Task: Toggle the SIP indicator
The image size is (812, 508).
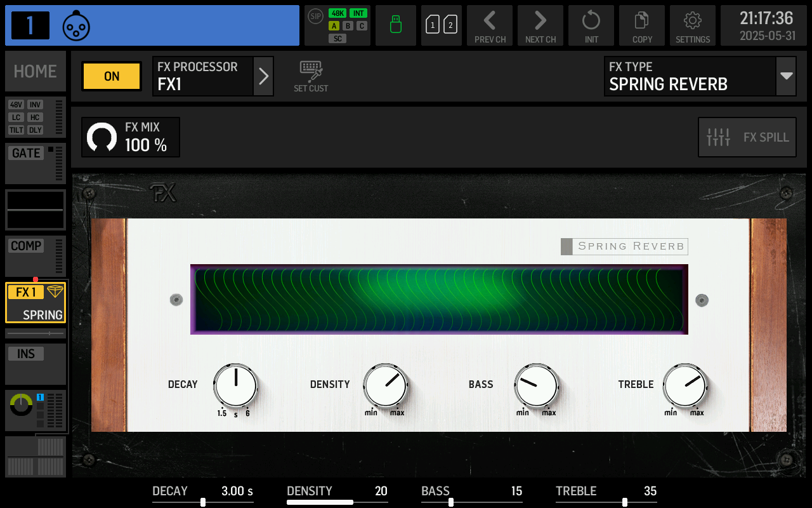Action: click(x=315, y=17)
